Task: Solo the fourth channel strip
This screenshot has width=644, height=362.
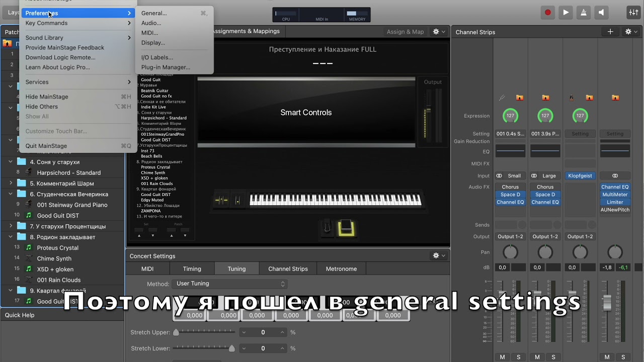Action: [623, 357]
